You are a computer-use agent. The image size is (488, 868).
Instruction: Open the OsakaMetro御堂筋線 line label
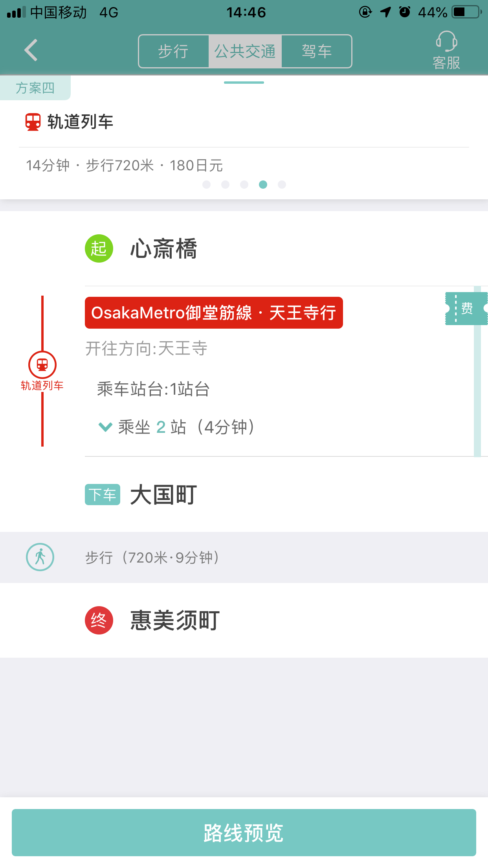(x=214, y=313)
